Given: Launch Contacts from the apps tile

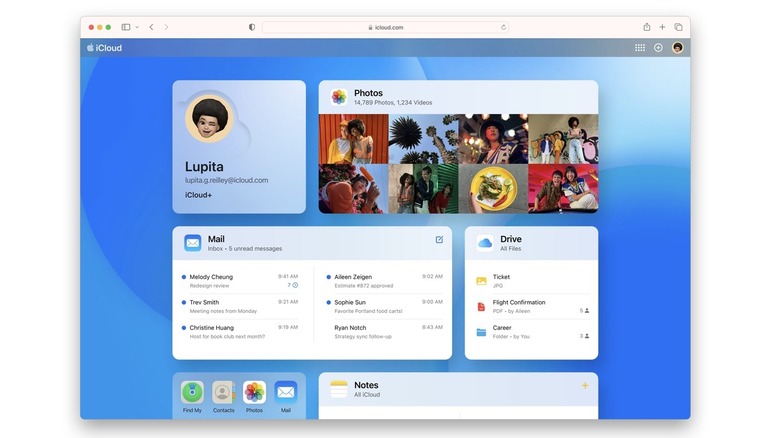Looking at the screenshot, I should pyautogui.click(x=223, y=397).
